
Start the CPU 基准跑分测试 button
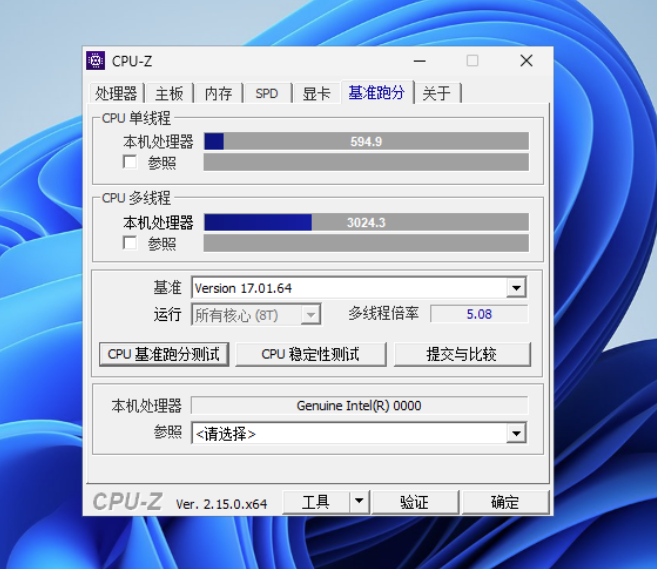pyautogui.click(x=164, y=354)
